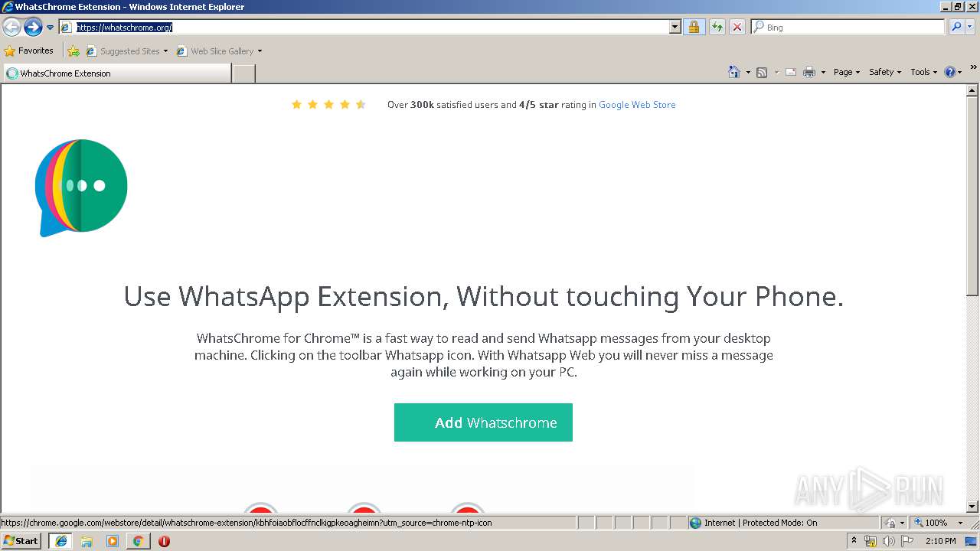Open the search provider dropdown arrow
The height and width of the screenshot is (551, 980).
point(970,27)
